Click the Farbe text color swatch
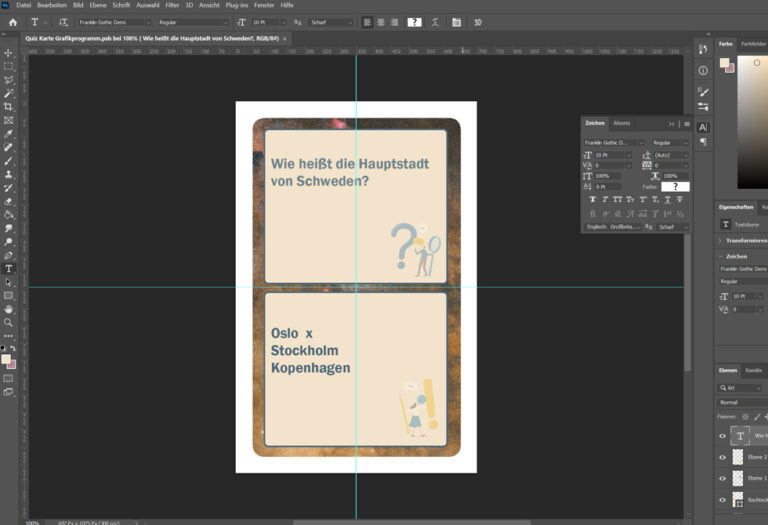 [675, 187]
